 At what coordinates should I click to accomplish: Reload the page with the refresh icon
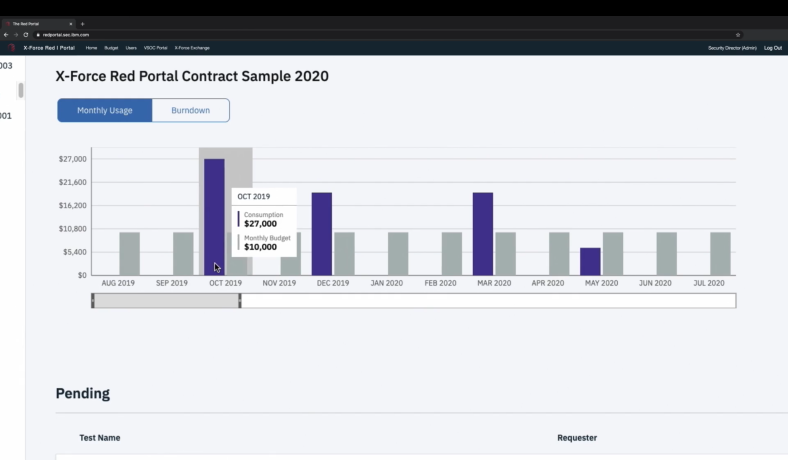[x=26, y=35]
